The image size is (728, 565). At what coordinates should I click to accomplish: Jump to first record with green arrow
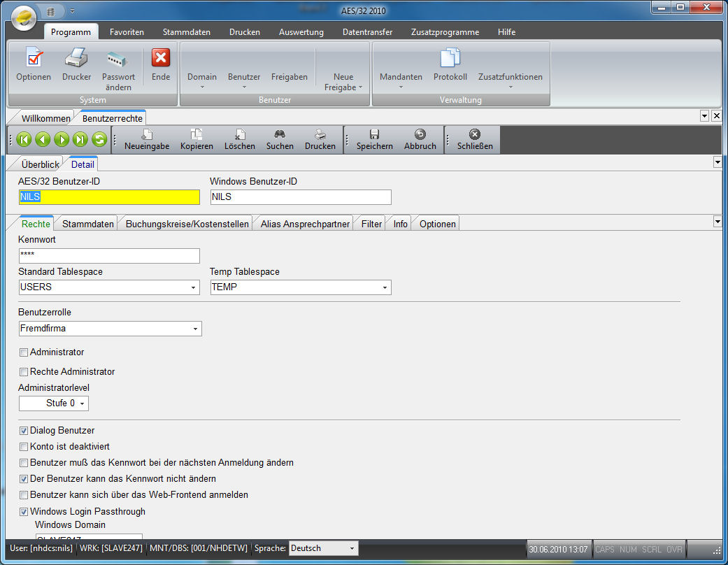pyautogui.click(x=24, y=139)
